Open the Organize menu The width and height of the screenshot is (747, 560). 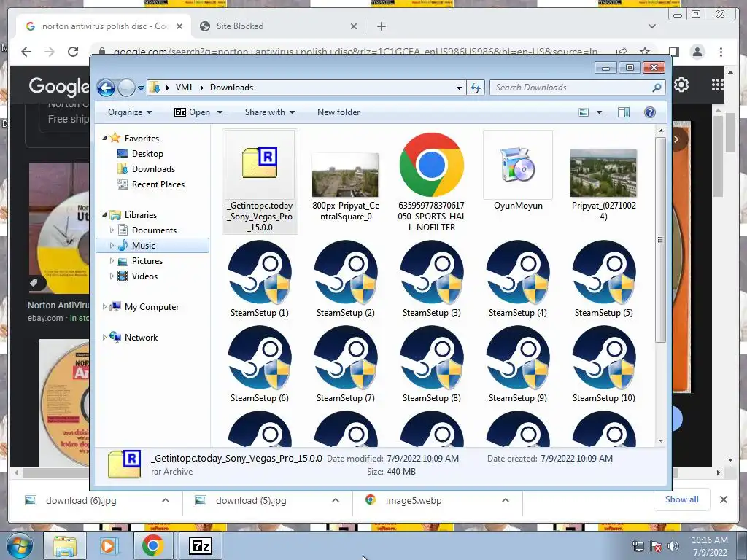click(x=130, y=112)
